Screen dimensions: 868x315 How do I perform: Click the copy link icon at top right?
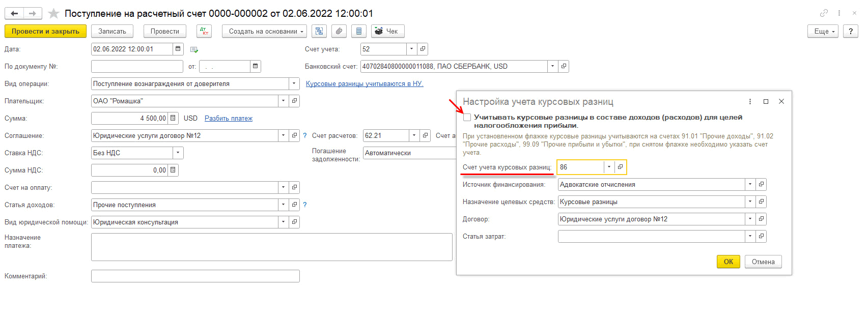(824, 13)
